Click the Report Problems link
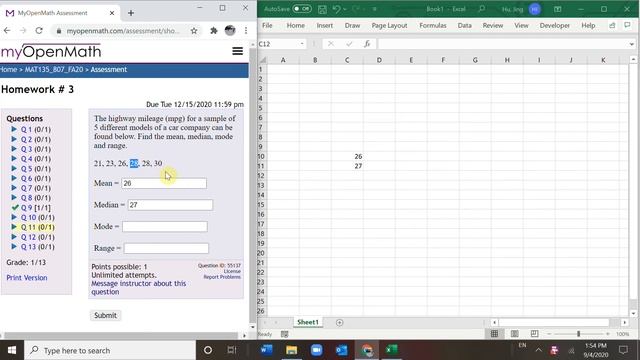The width and height of the screenshot is (640, 360). (x=222, y=277)
